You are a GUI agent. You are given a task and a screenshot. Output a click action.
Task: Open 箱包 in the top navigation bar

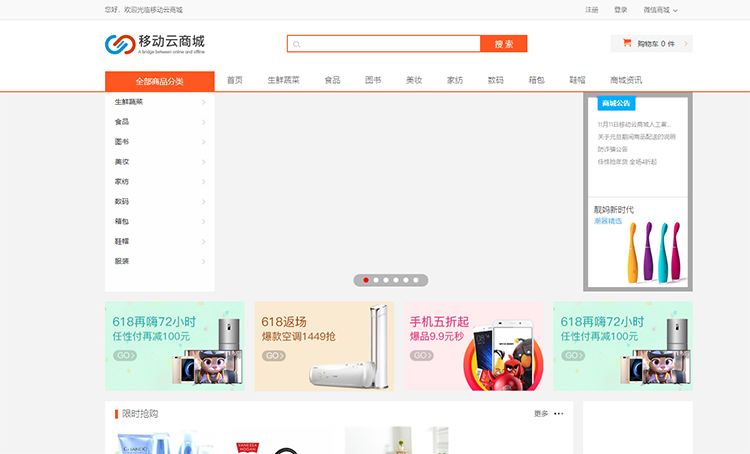(x=537, y=80)
